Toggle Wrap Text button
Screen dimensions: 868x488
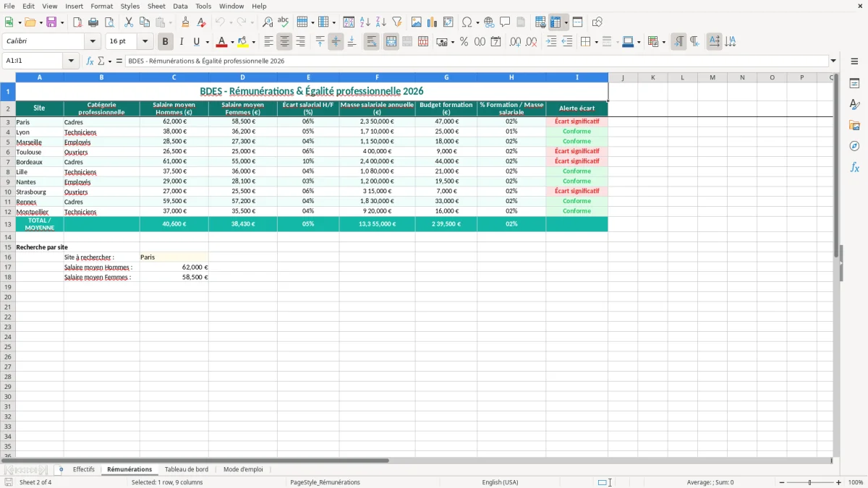point(371,42)
